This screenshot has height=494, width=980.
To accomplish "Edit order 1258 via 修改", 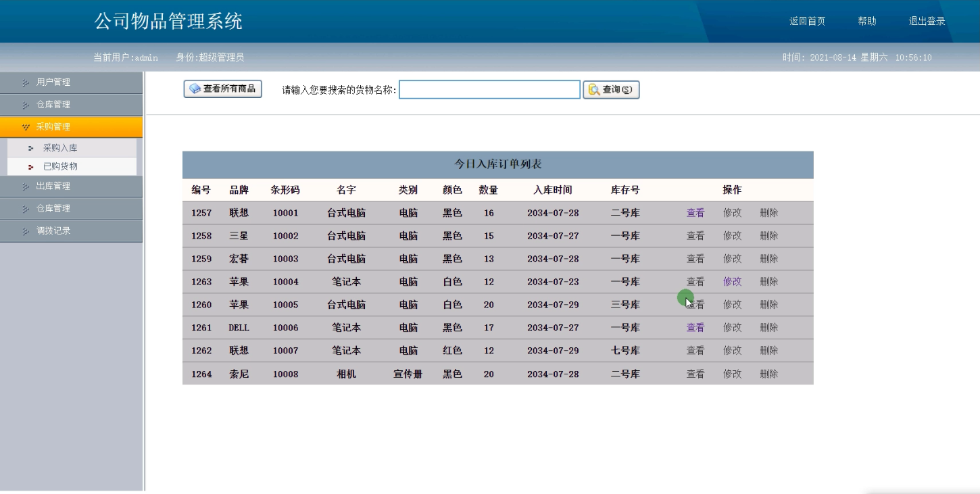I will [732, 236].
